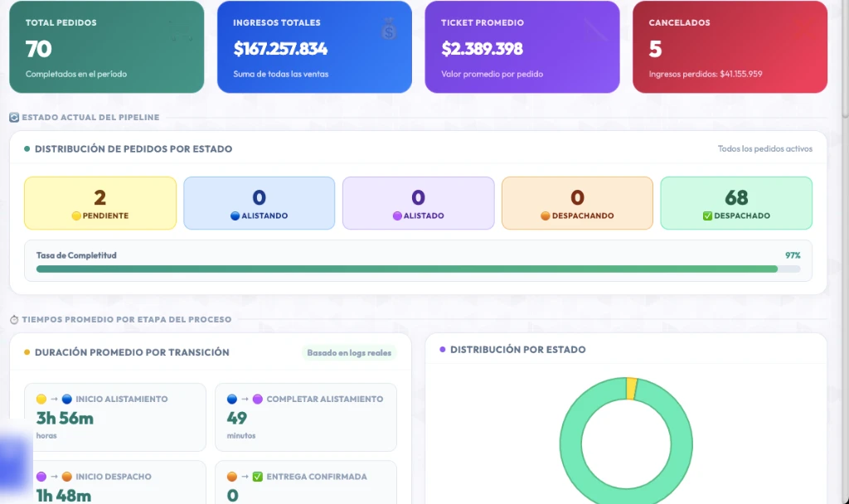Click the 1h 48m duration value
The width and height of the screenshot is (849, 504).
point(64,496)
